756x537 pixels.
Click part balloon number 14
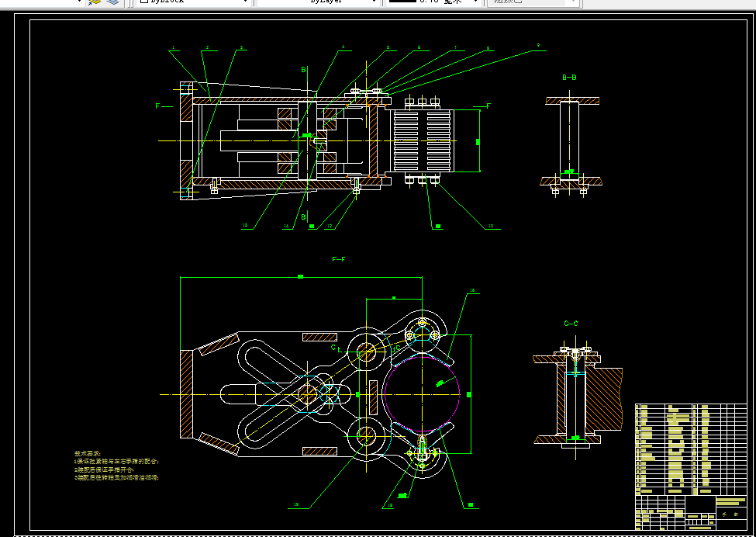286,226
